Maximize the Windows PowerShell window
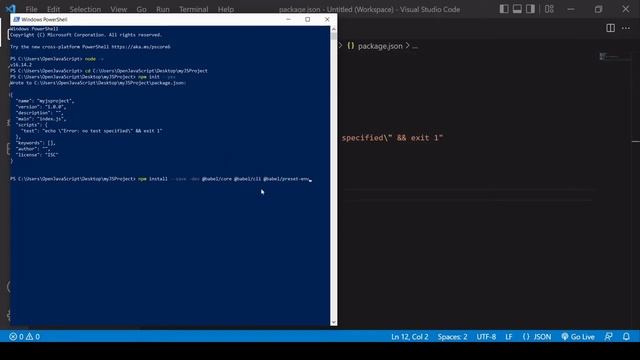The width and height of the screenshot is (640, 360). (x=307, y=19)
